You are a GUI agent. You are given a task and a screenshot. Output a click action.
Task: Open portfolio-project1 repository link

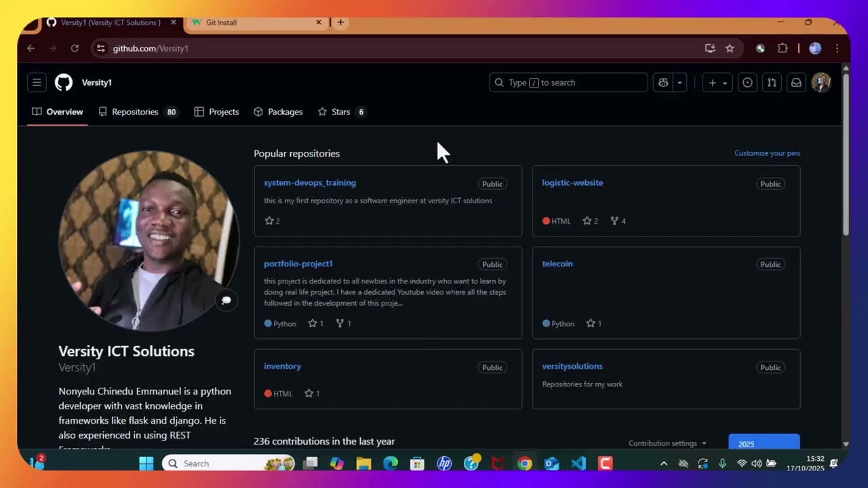pos(298,264)
